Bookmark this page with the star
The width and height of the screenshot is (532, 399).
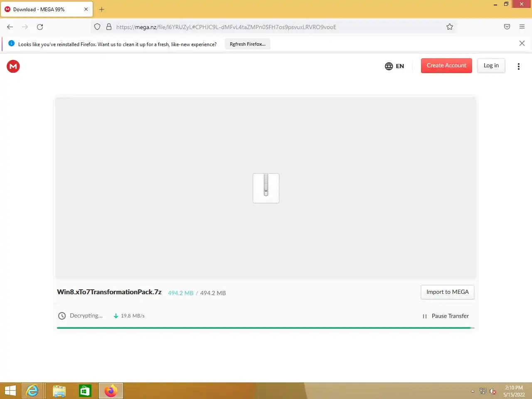coord(450,27)
